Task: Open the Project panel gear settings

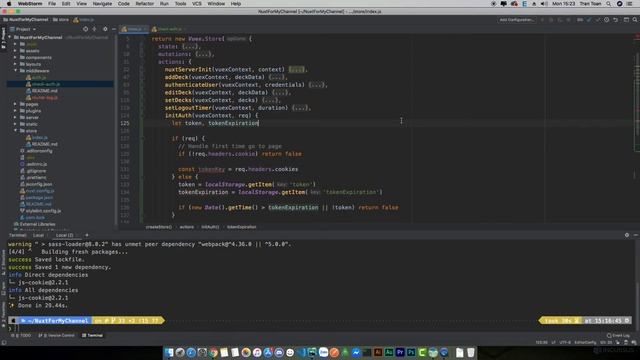Action: tap(105, 29)
